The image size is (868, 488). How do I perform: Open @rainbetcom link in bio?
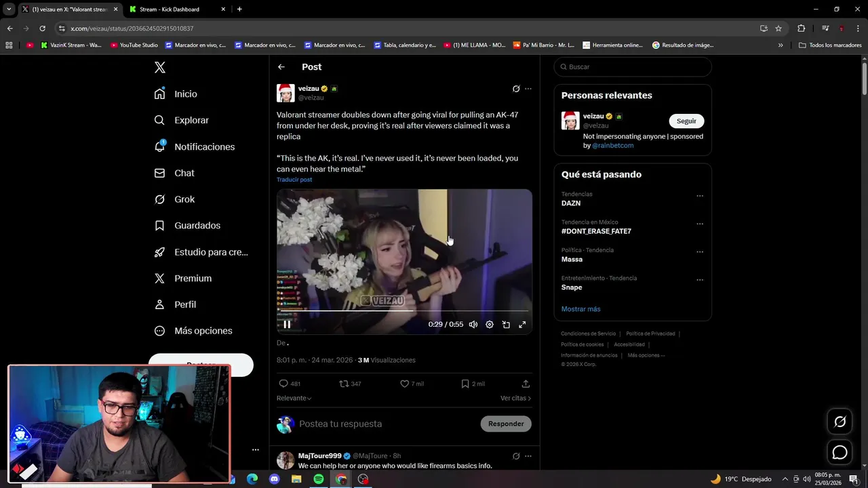[612, 146]
